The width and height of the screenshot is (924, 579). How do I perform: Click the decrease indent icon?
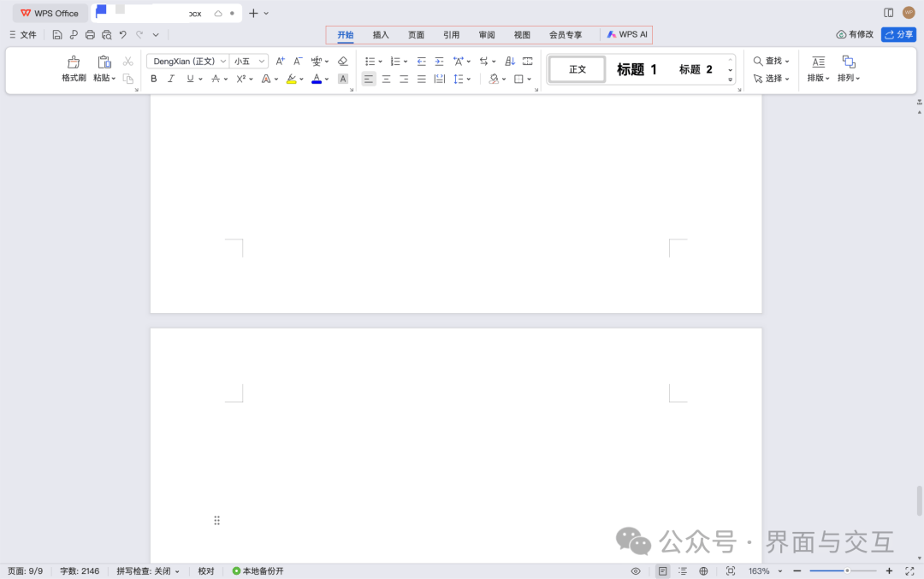point(422,61)
